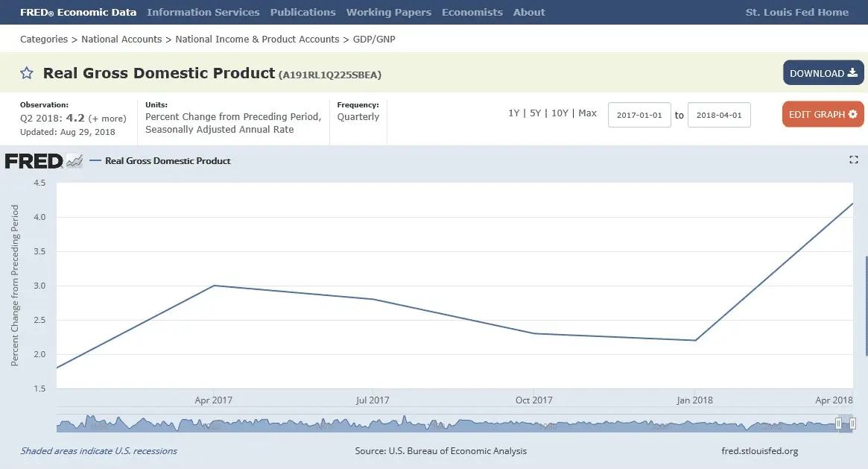This screenshot has width=868, height=469.
Task: Expand the '(+ more)' observations link
Action: click(107, 119)
